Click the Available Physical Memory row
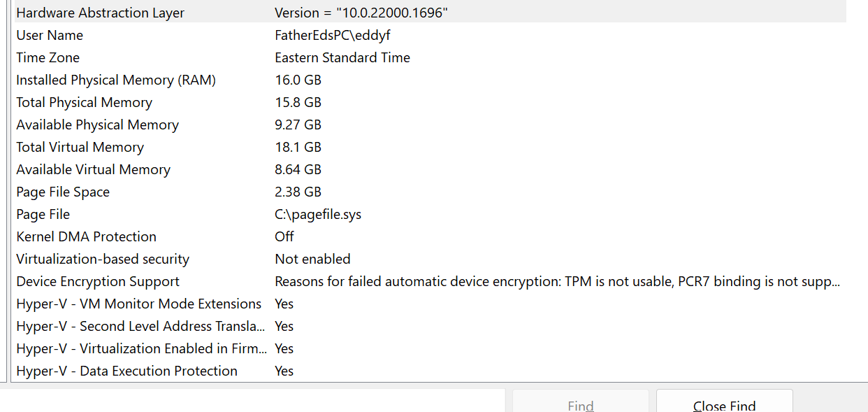868x412 pixels. [x=97, y=125]
